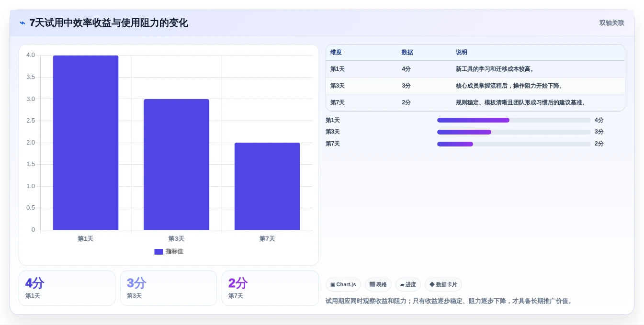The image size is (644, 325).
Task: Click the 3分 cell in the table
Action: point(407,86)
